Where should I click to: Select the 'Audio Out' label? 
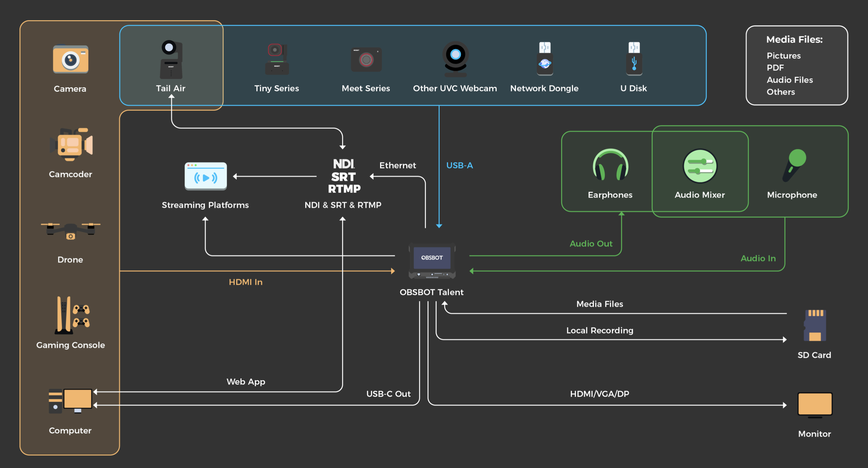pyautogui.click(x=591, y=244)
